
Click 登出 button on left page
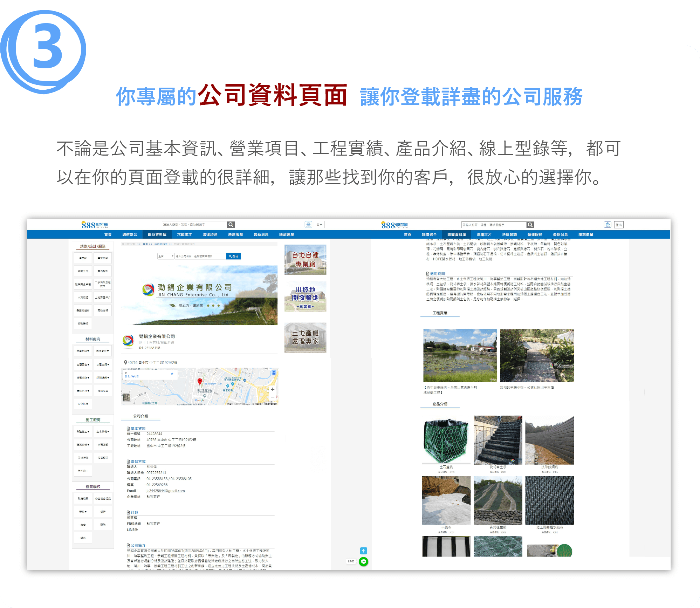point(320,225)
